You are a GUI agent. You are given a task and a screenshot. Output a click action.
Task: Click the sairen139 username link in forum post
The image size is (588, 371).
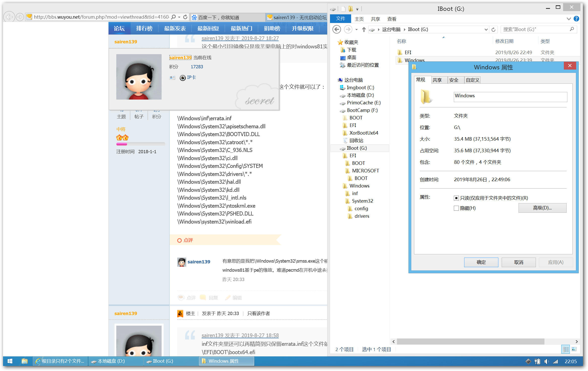[124, 41]
